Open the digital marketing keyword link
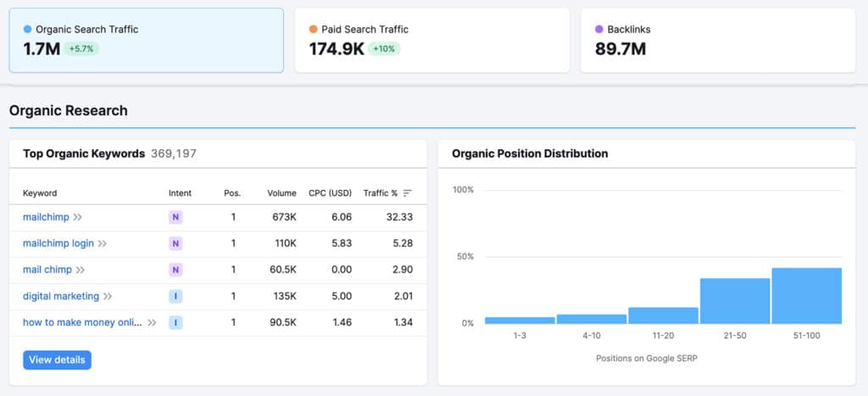The width and height of the screenshot is (868, 396). point(61,296)
